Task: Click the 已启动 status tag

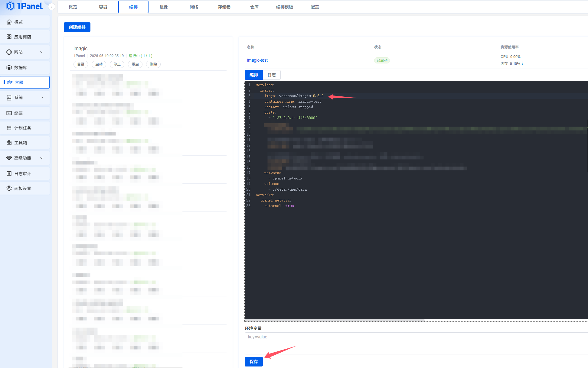Action: coord(382,60)
